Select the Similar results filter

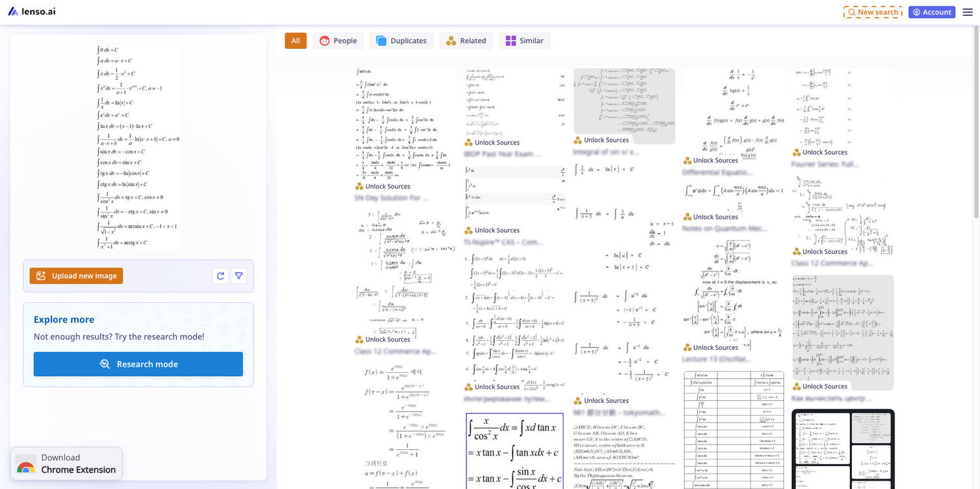click(525, 40)
